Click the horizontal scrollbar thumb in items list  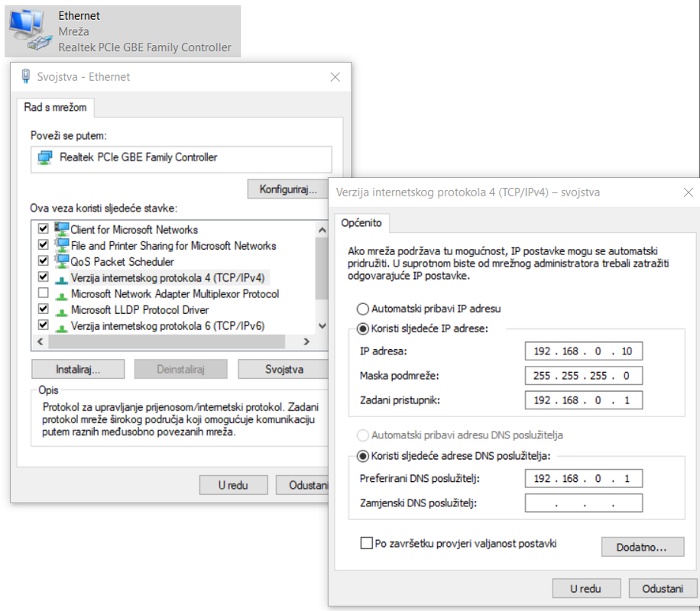click(167, 341)
